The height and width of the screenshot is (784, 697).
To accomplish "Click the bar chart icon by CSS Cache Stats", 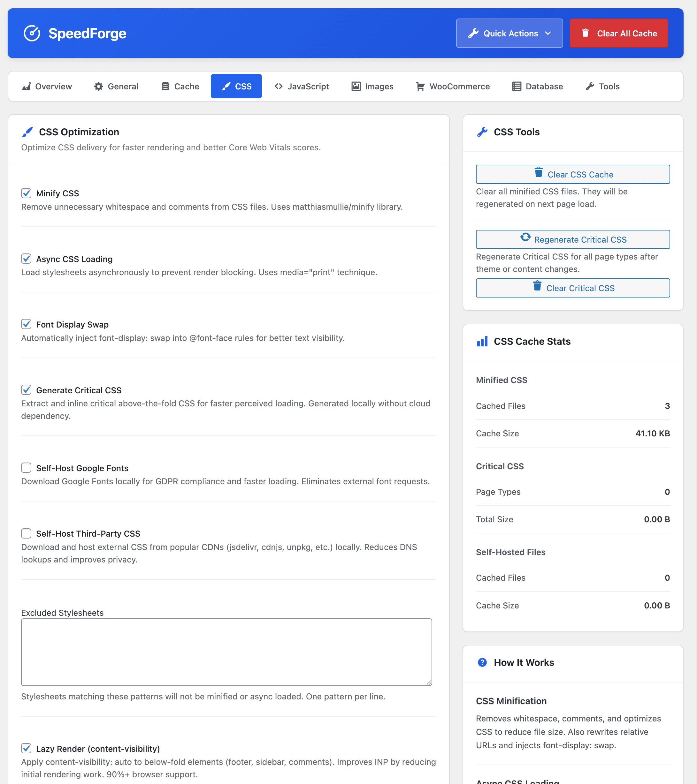I will point(482,341).
